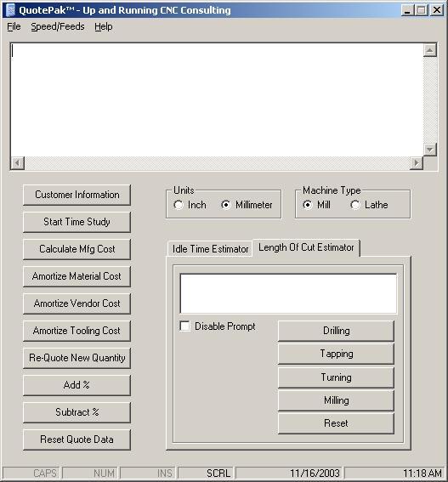Image resolution: width=448 pixels, height=482 pixels.
Task: Open the Help menu
Action: pyautogui.click(x=104, y=26)
